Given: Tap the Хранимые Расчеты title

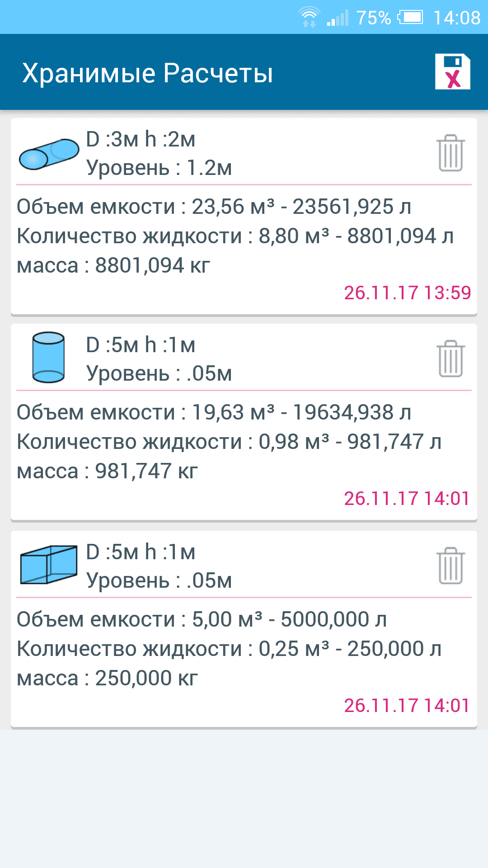Looking at the screenshot, I should pos(148,73).
